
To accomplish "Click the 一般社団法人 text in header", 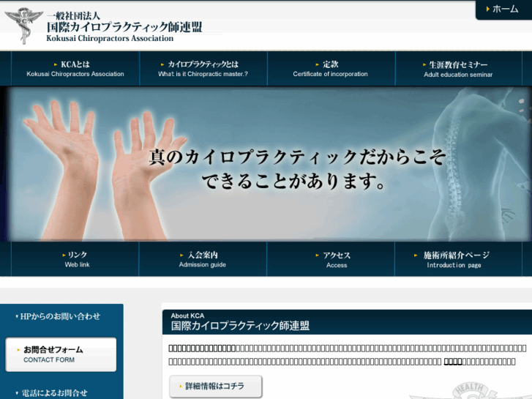I will [73, 15].
